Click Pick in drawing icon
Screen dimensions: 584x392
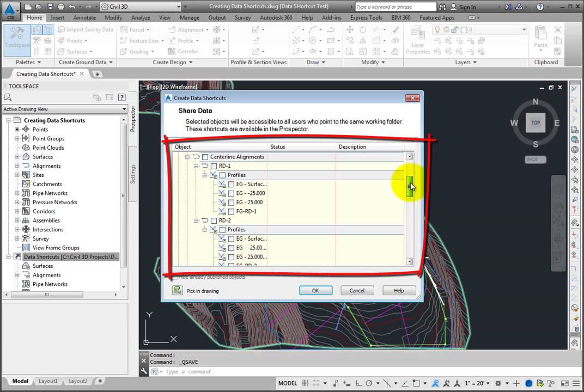pos(177,290)
